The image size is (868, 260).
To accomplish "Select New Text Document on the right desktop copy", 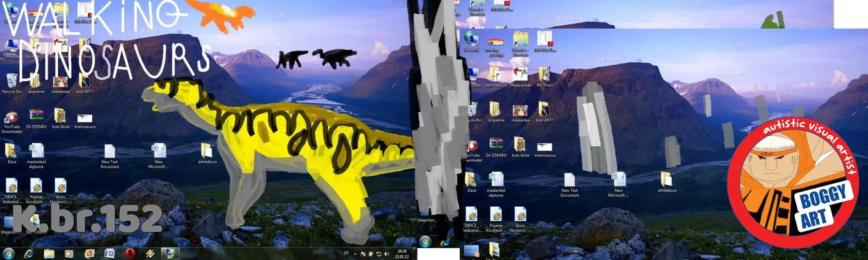I will (569, 185).
